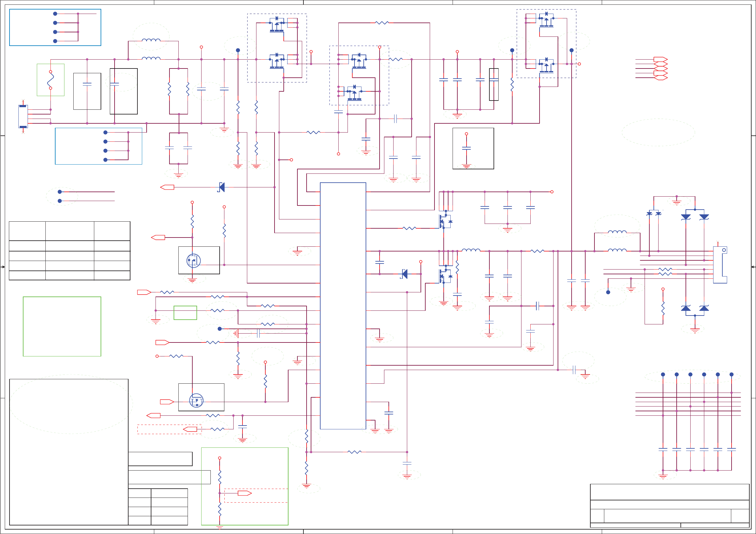Click the topmost resistor above the IC

click(381, 23)
